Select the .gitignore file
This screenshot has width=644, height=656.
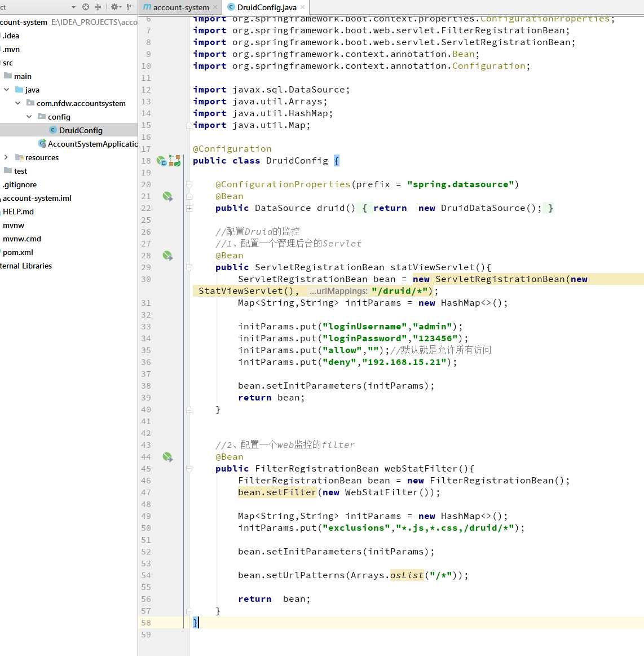pyautogui.click(x=20, y=185)
